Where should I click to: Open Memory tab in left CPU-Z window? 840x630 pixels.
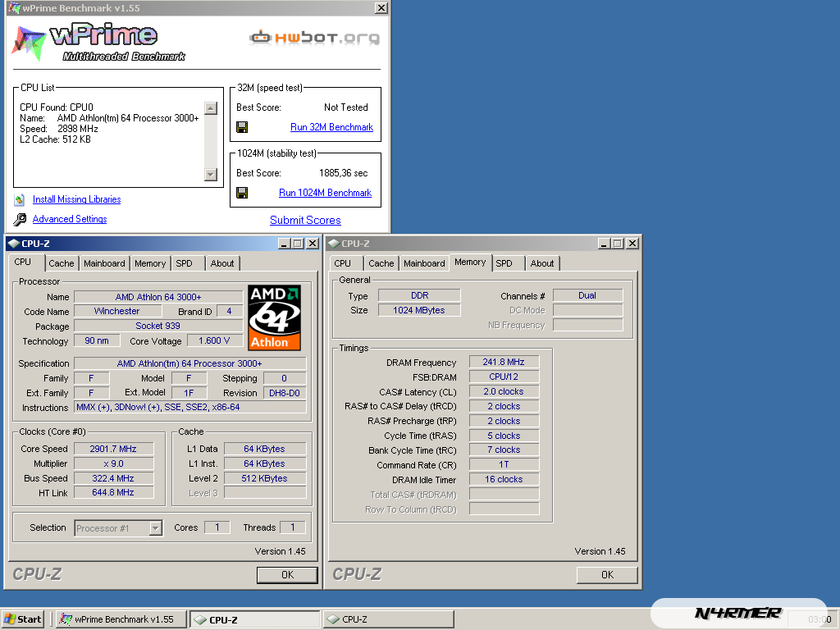click(150, 263)
